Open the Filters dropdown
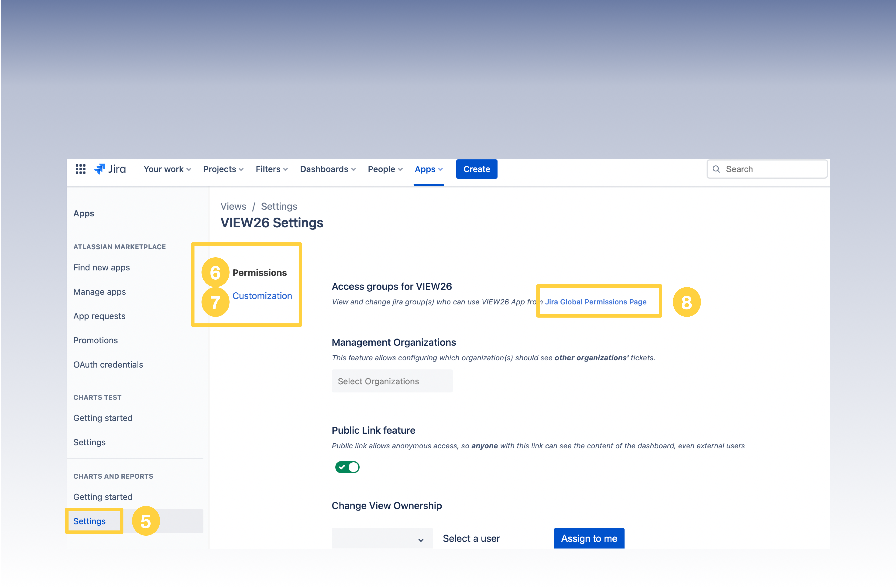896x588 pixels. coord(271,169)
